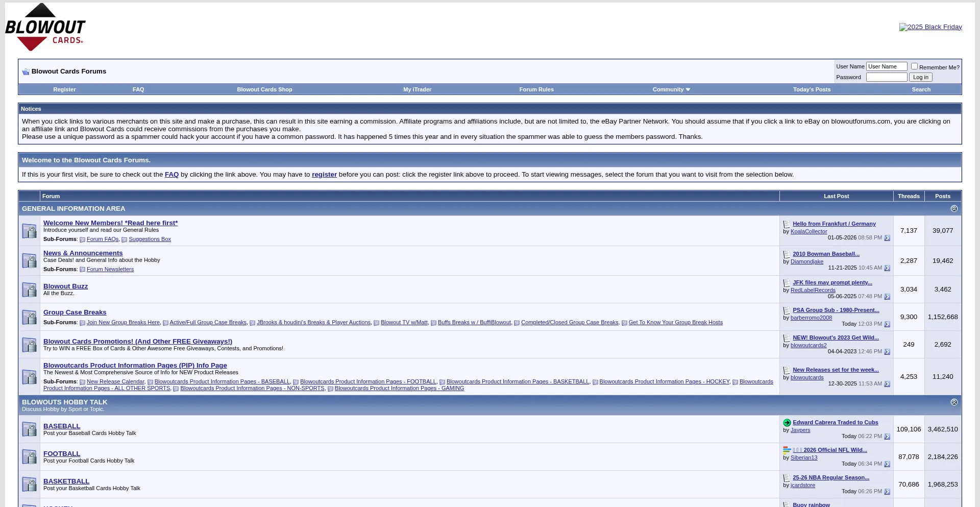
Task: Open the Community dropdown menu
Action: click(671, 89)
